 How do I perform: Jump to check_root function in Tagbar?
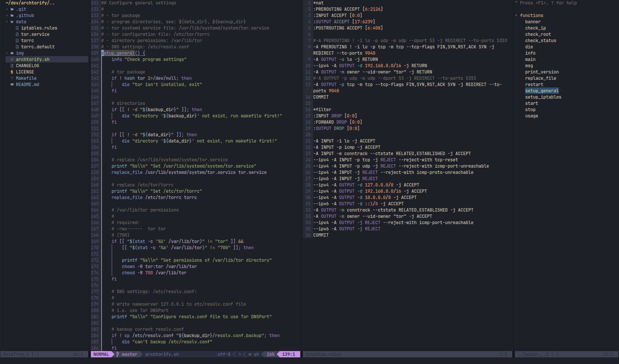click(538, 34)
